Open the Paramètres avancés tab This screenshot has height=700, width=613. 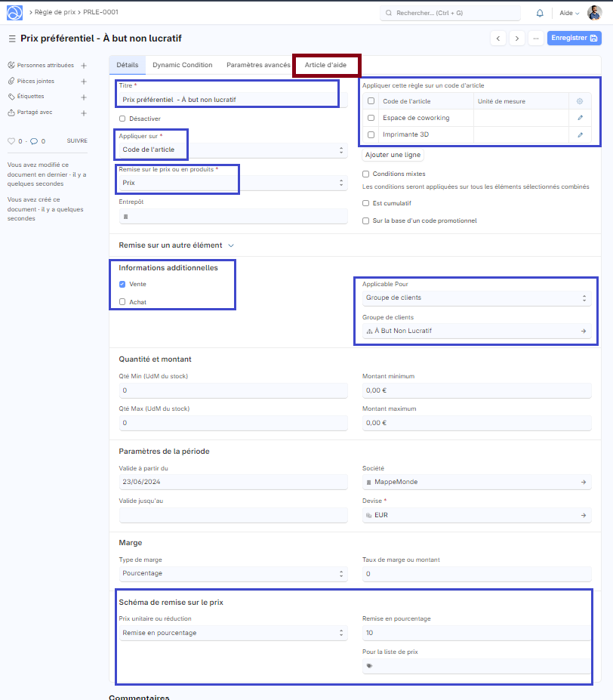(x=258, y=66)
